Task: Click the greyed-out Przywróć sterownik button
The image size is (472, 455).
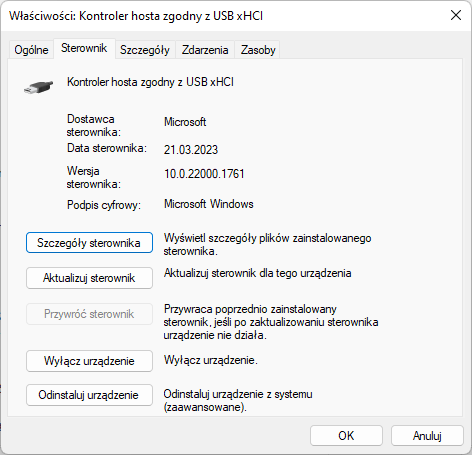Action: click(89, 314)
